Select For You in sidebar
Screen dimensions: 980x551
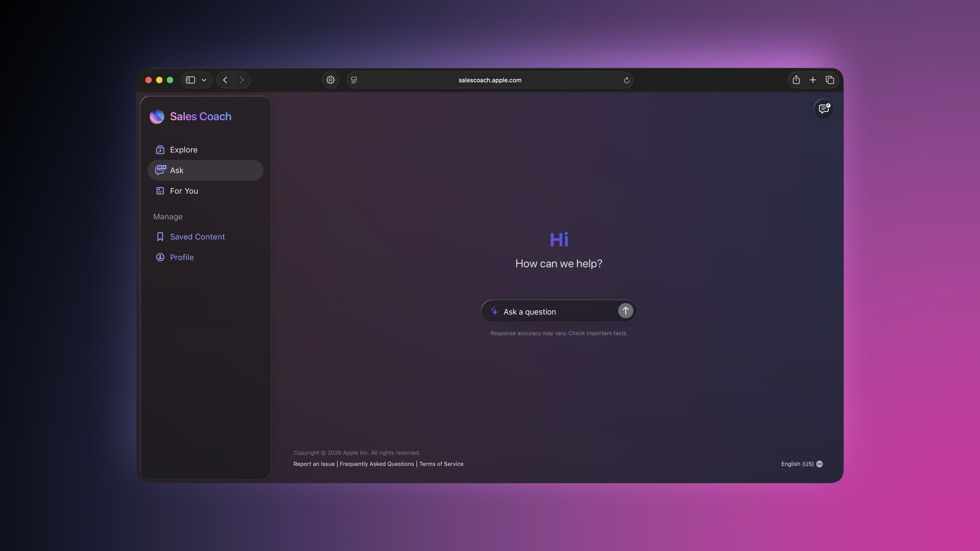click(184, 191)
